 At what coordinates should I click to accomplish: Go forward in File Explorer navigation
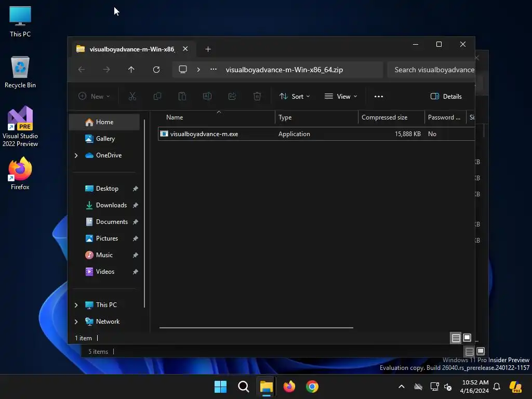point(107,70)
